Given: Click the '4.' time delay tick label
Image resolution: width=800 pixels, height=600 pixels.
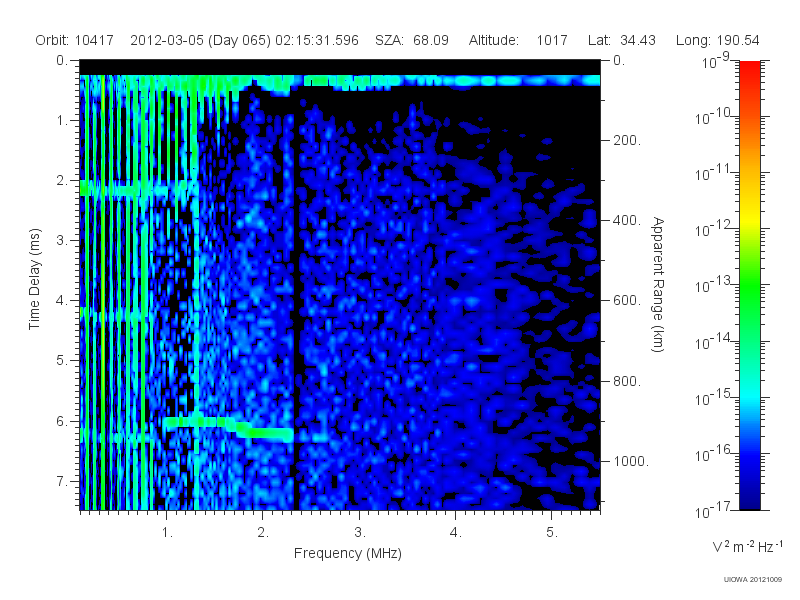Looking at the screenshot, I should [x=61, y=301].
